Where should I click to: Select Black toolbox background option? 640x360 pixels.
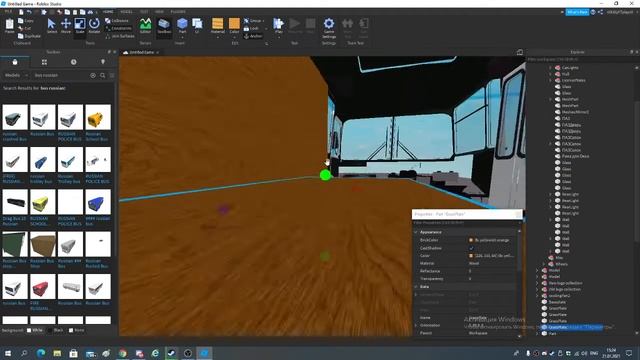pos(56,330)
